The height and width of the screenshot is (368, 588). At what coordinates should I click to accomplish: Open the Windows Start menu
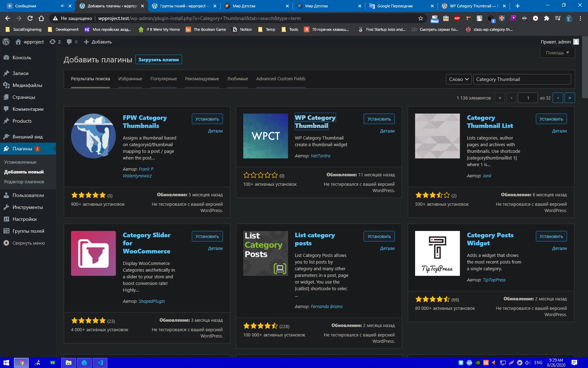click(x=6, y=363)
